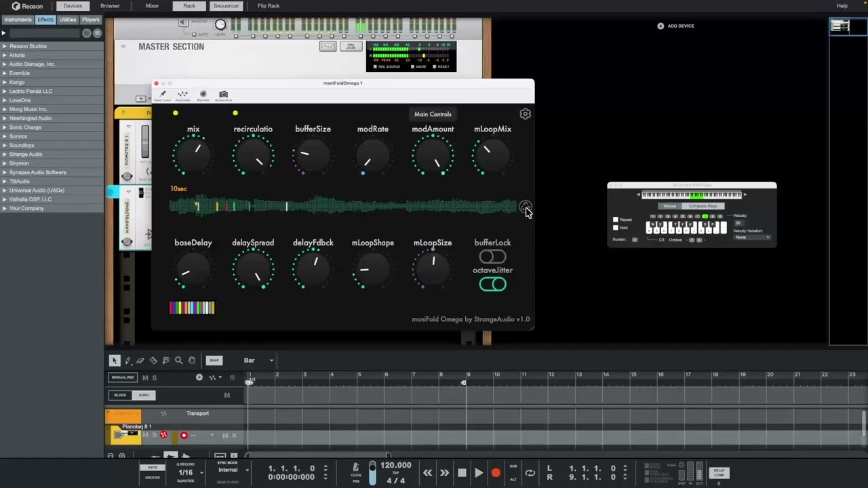Toggle the DIM -20dB button
The width and height of the screenshot is (868, 488).
[x=351, y=46]
